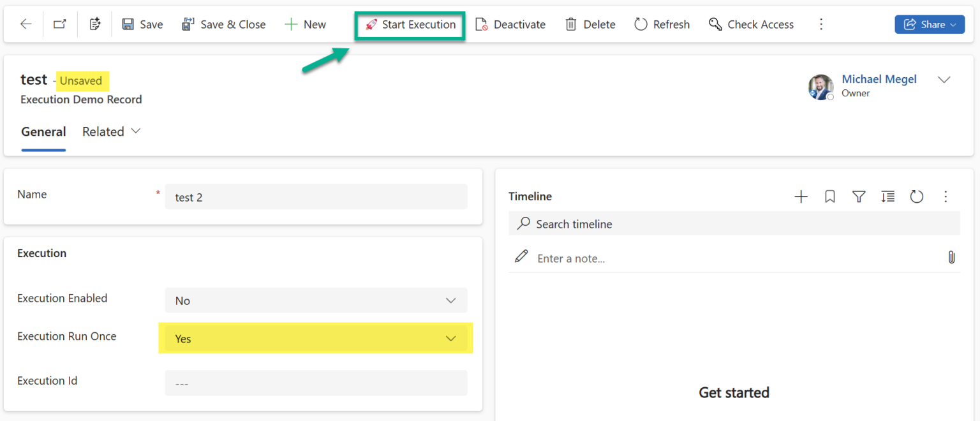Add a timeline record with plus icon
This screenshot has height=421, width=980.
(x=801, y=196)
